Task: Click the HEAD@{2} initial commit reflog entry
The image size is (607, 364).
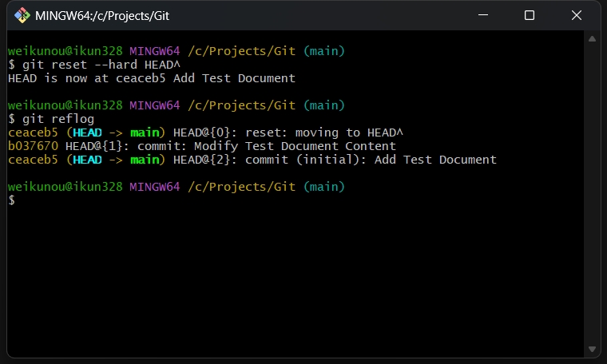Action: pos(252,160)
